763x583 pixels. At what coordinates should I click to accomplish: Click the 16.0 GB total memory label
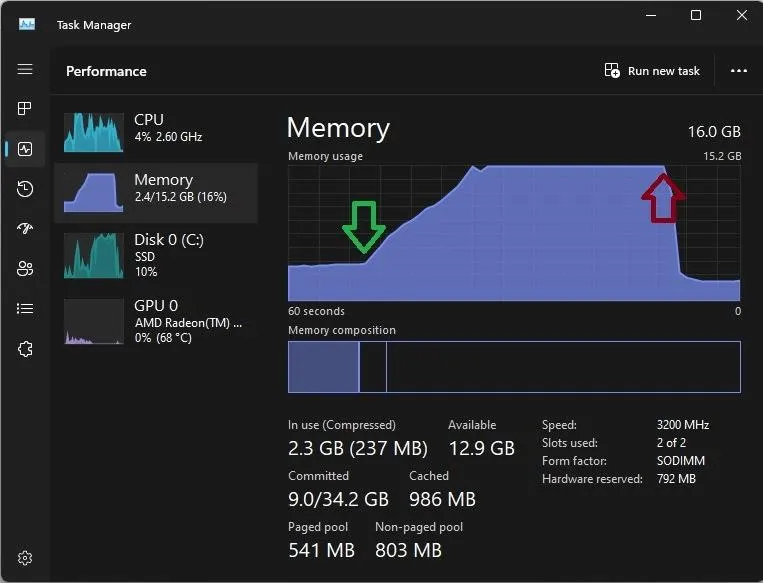pos(714,131)
